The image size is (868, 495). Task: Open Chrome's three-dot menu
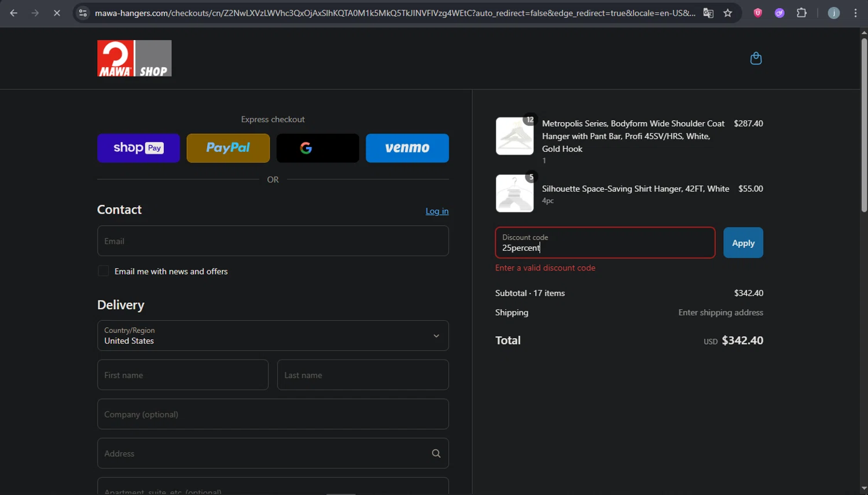pyautogui.click(x=855, y=13)
